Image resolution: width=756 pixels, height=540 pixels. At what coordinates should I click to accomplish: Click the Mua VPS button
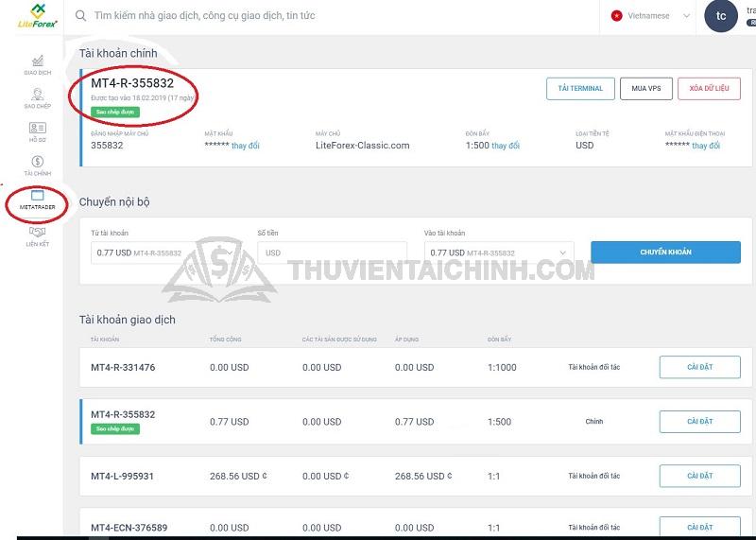point(646,88)
